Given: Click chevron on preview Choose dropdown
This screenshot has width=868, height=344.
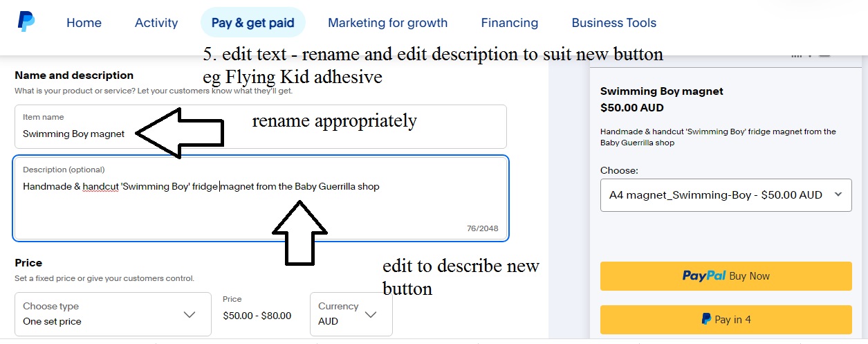Looking at the screenshot, I should [x=838, y=195].
